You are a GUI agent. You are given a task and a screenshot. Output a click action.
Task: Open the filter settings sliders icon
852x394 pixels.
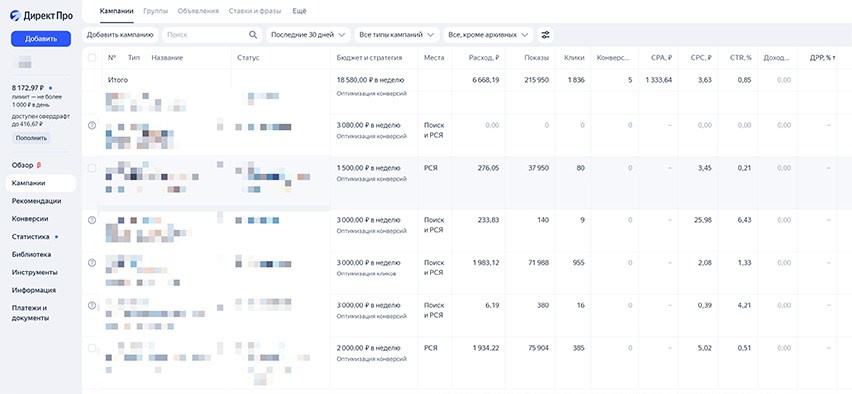tap(545, 35)
